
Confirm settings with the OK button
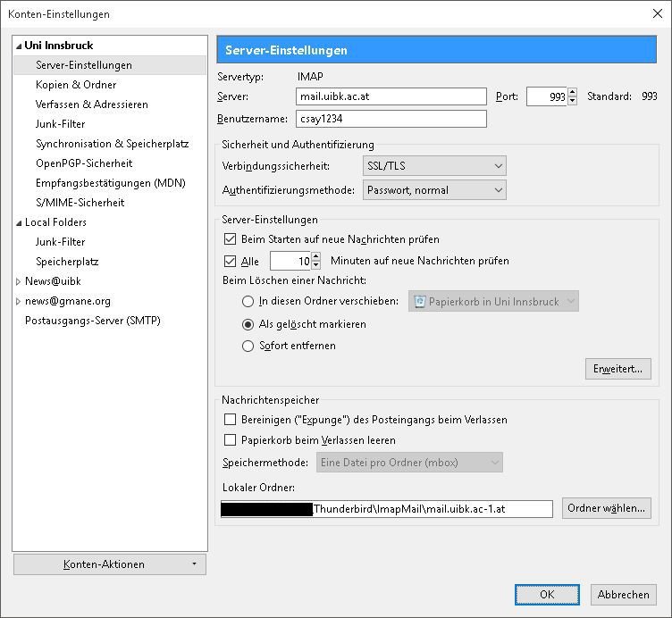(x=547, y=595)
